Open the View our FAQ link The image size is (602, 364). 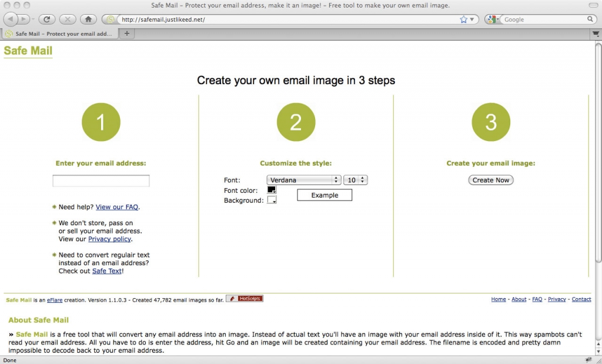point(117,207)
